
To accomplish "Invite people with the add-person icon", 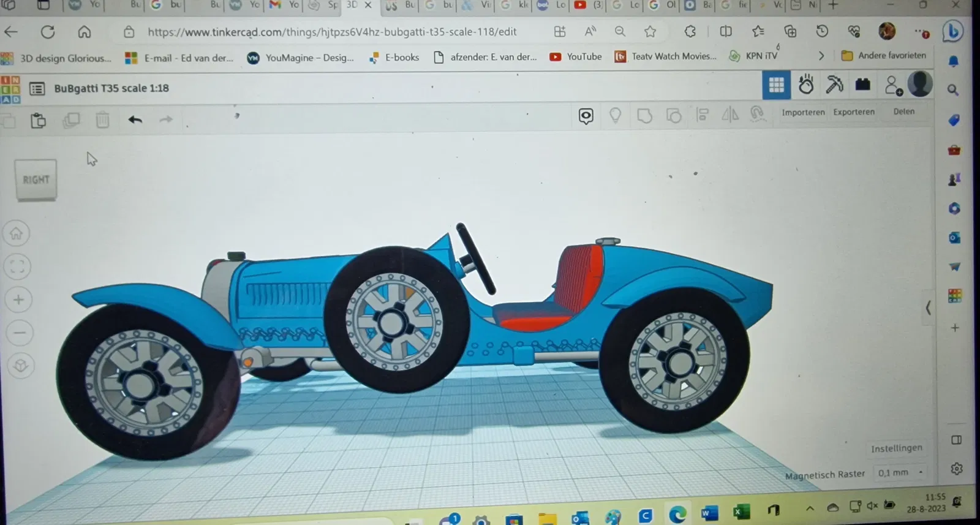I will pyautogui.click(x=894, y=85).
